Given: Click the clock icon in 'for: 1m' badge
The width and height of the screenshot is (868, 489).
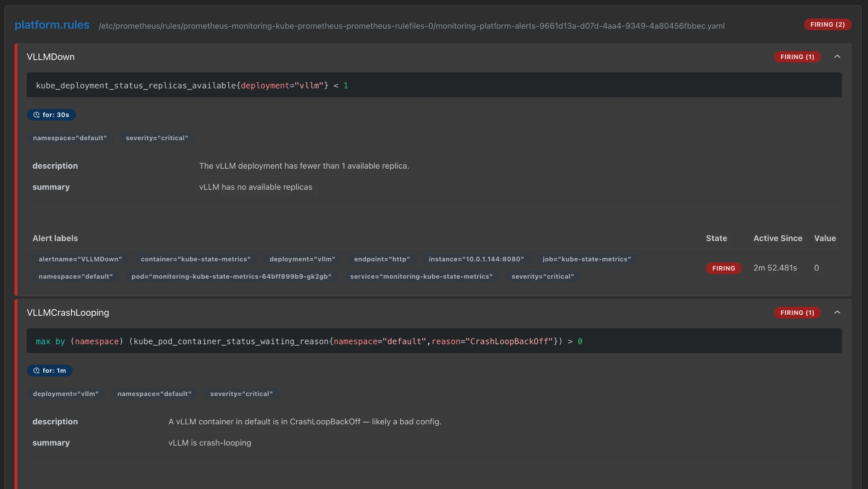Looking at the screenshot, I should click(37, 370).
